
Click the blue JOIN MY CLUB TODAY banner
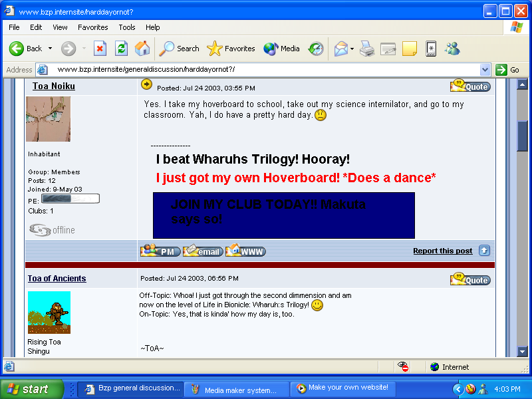coord(284,215)
